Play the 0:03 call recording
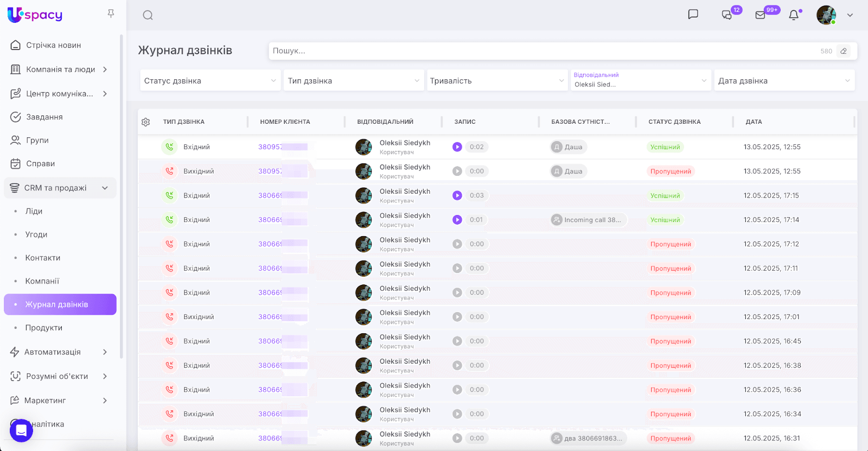This screenshot has height=451, width=868. (x=457, y=195)
